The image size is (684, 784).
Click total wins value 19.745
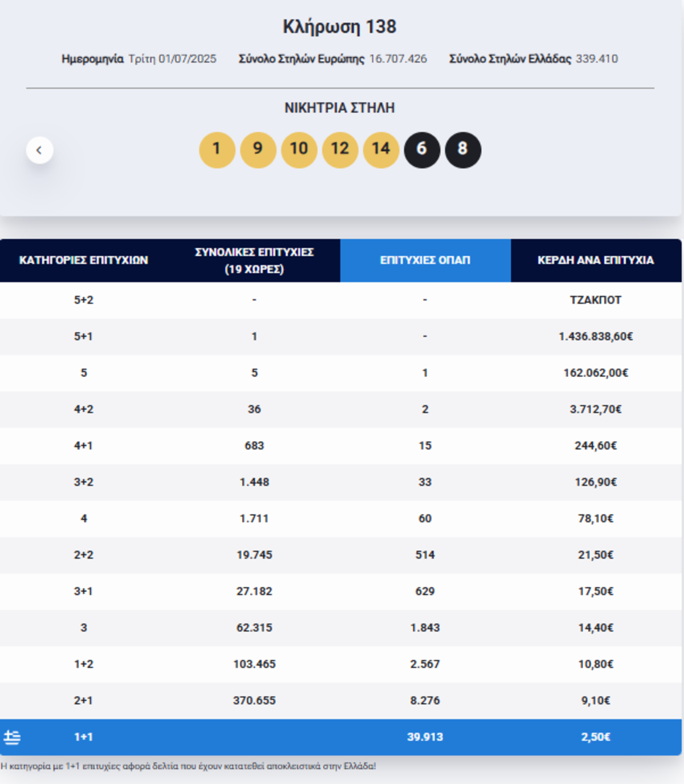coord(254,556)
